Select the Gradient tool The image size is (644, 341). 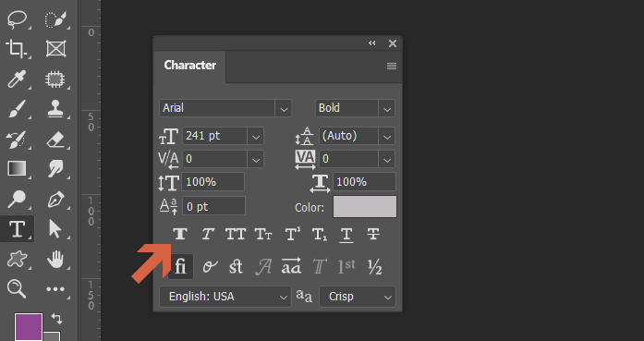click(x=17, y=169)
